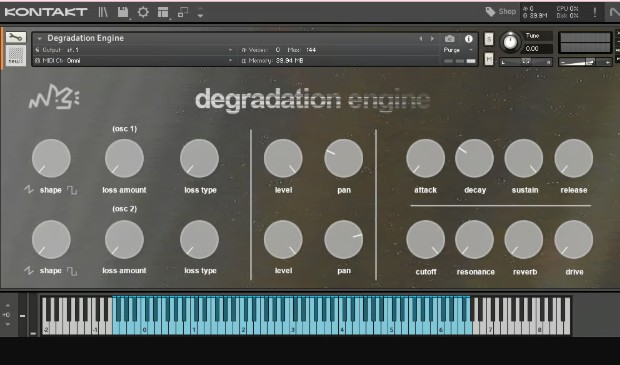Open snapshot view camera icon
This screenshot has width=620, height=365.
pos(450,39)
